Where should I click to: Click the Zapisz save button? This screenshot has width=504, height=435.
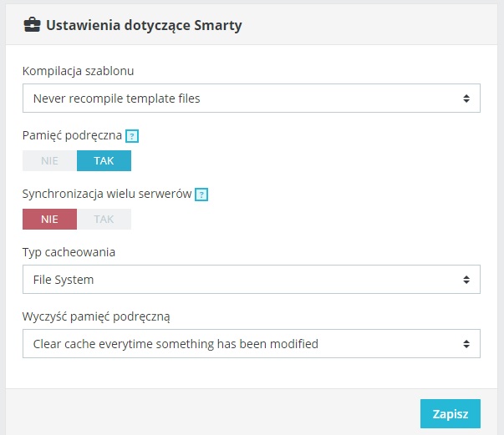tap(451, 414)
